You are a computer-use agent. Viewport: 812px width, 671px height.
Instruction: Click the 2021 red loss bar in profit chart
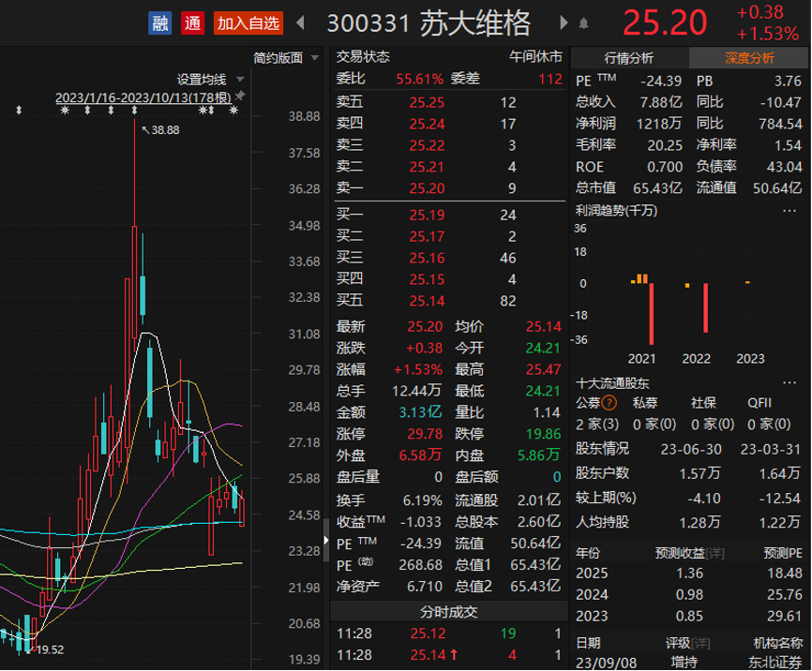652,314
